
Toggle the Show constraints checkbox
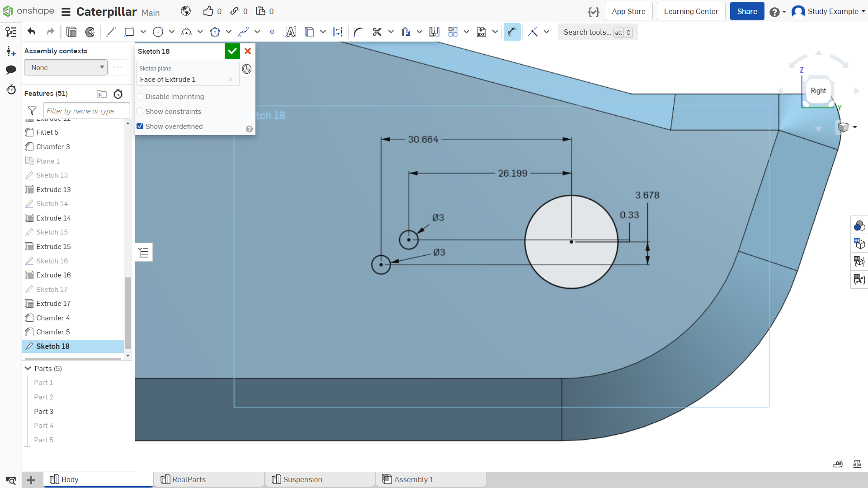[x=140, y=112]
